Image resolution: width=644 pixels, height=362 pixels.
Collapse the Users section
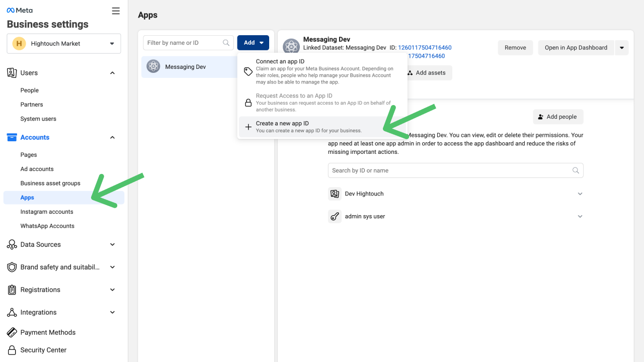[x=112, y=73]
